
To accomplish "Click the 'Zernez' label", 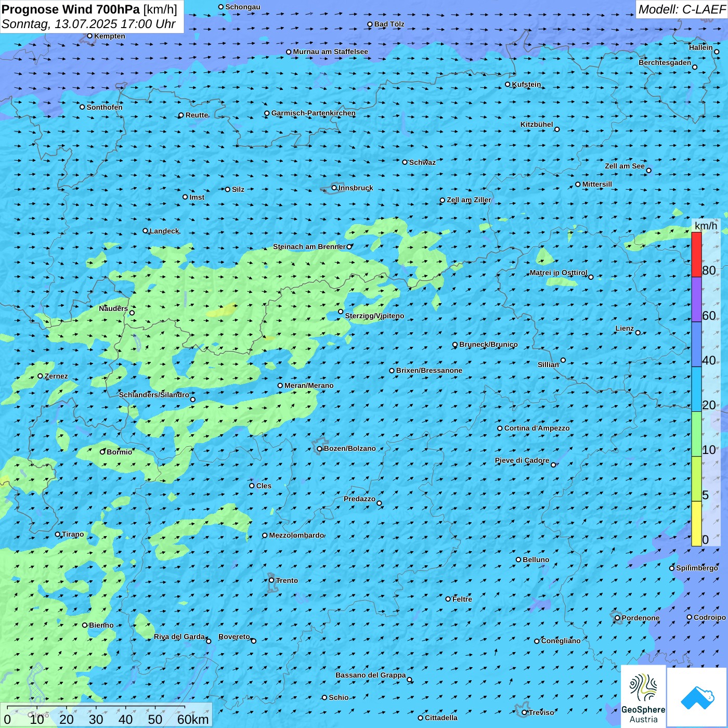I will pyautogui.click(x=56, y=376).
